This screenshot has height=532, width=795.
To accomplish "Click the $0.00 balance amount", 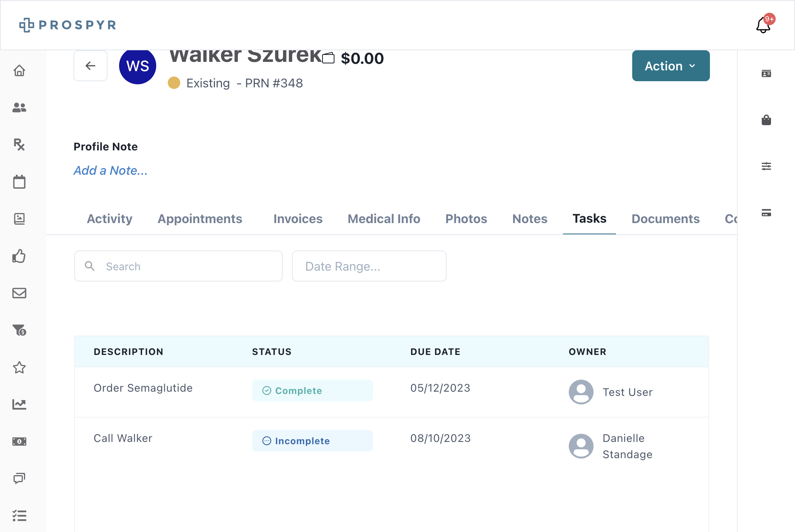I will [x=362, y=58].
